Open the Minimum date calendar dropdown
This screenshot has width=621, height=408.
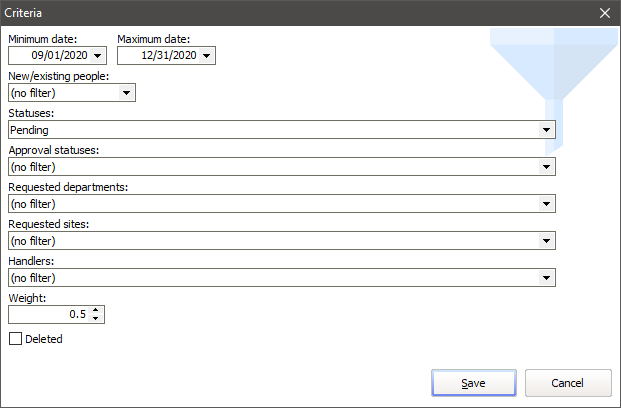[x=98, y=56]
